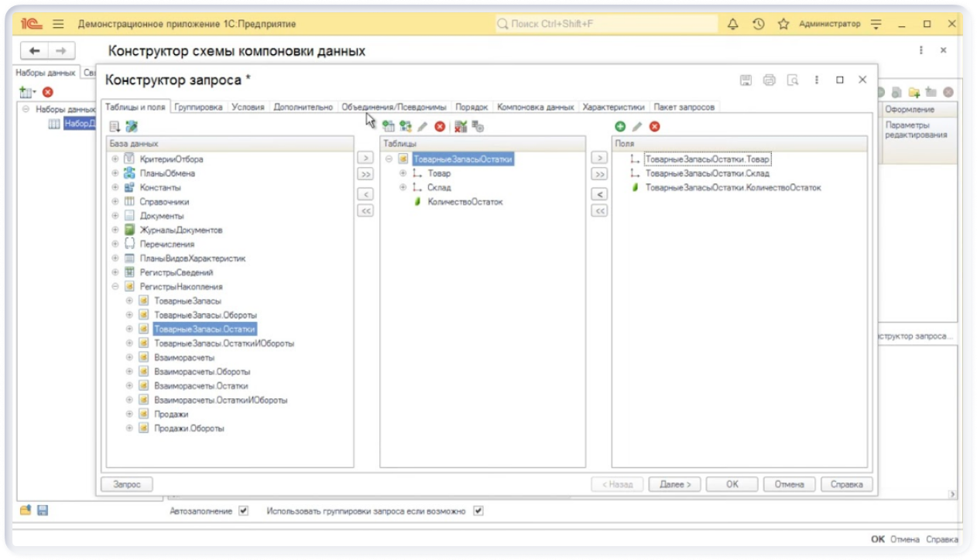Collapse the РегистрыНакопления tree node
977x560 pixels.
tap(115, 287)
